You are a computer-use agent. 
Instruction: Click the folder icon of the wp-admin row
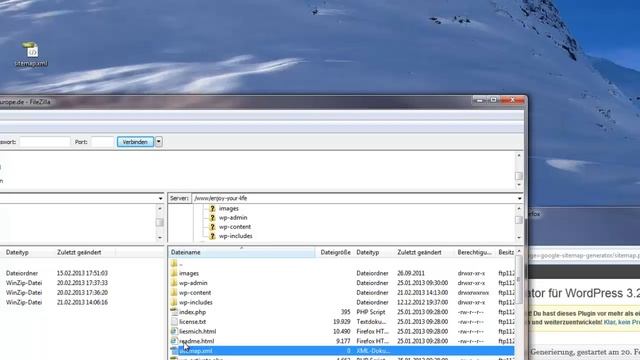174,282
